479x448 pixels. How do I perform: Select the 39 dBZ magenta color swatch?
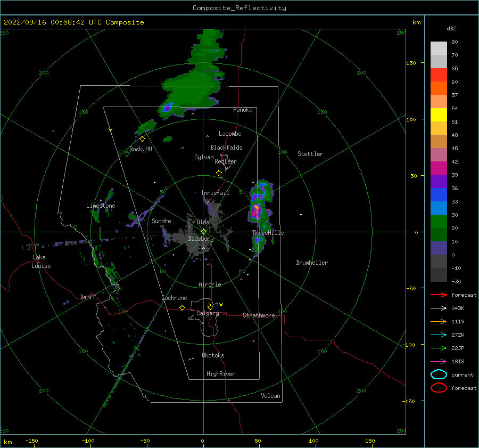click(439, 168)
